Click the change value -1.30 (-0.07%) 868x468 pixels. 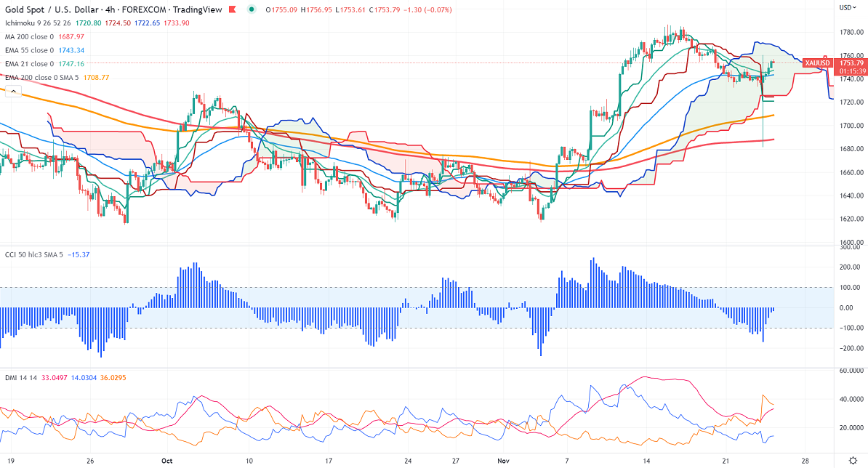[428, 9]
